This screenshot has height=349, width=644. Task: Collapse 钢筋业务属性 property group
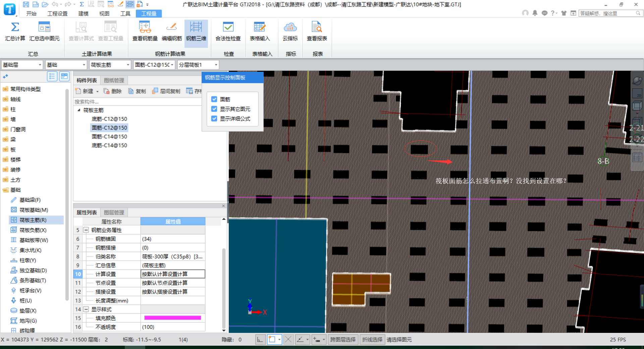tap(86, 230)
